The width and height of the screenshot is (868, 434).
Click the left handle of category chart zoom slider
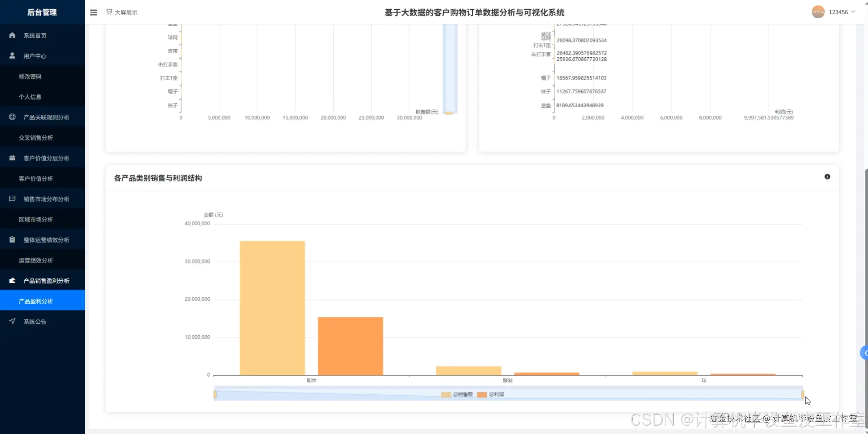coord(215,394)
